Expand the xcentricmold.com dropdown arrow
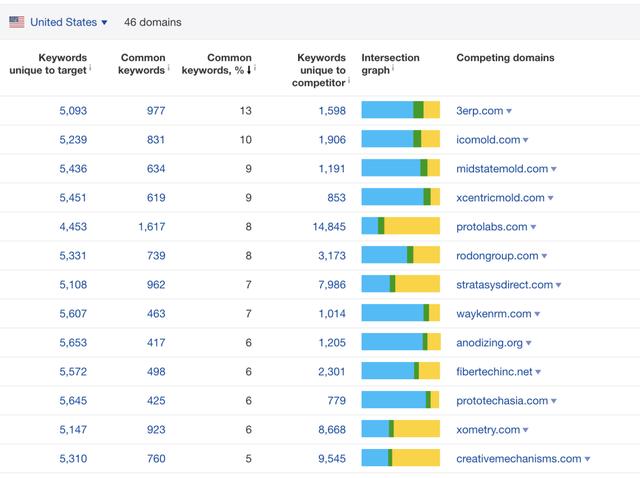Screen dimensions: 640x478 tap(551, 198)
